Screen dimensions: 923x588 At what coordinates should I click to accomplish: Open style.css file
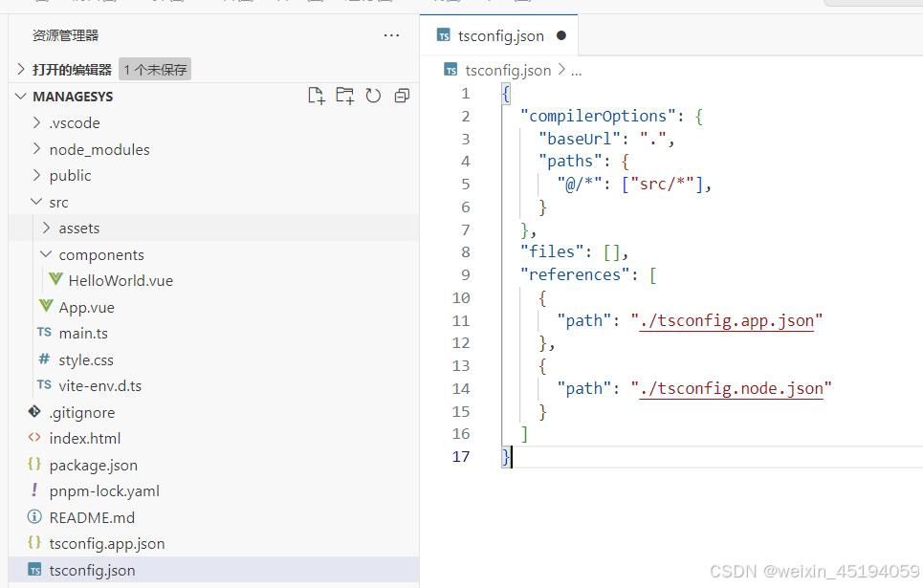(x=86, y=359)
